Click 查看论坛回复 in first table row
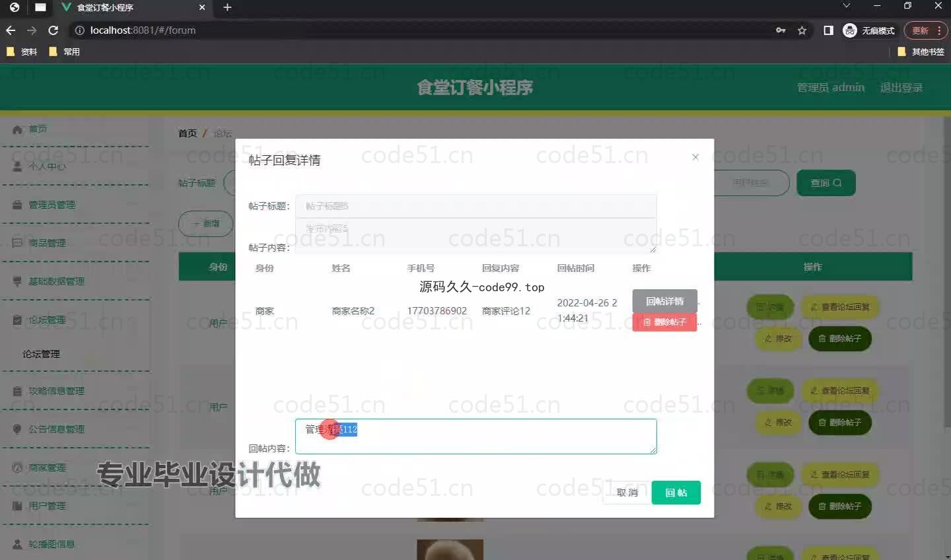Image resolution: width=951 pixels, height=560 pixels. pyautogui.click(x=840, y=307)
